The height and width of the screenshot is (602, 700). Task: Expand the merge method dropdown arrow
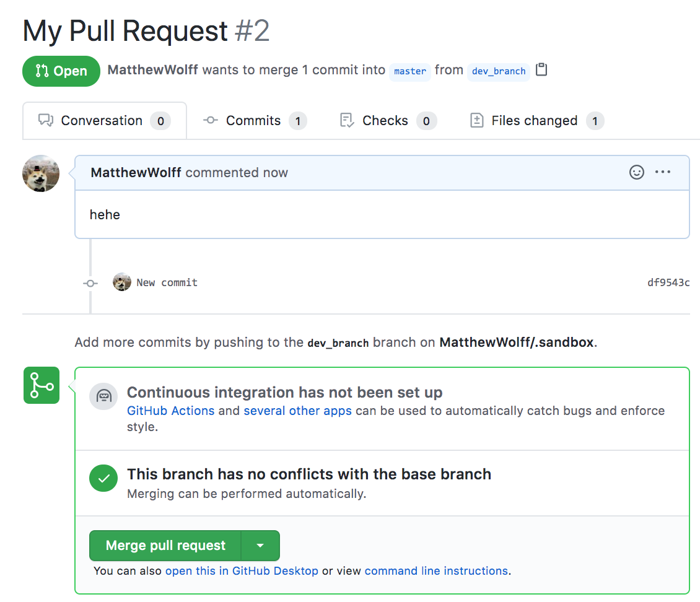pyautogui.click(x=260, y=546)
